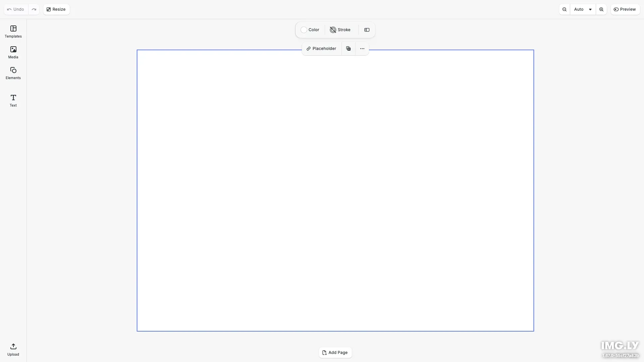Add a new page below the canvas
Viewport: 644px width, 362px height.
coord(335,353)
